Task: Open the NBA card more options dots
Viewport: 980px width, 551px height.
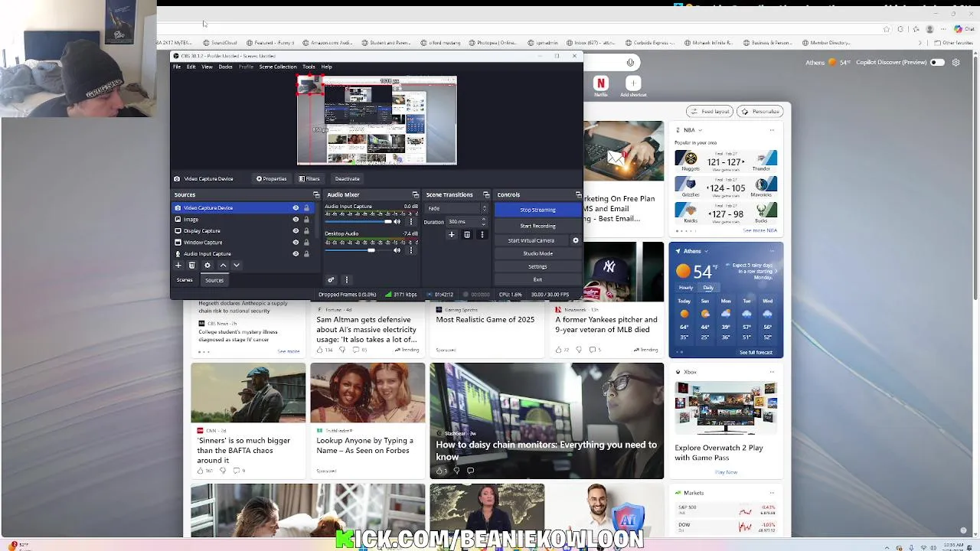Action: [x=772, y=130]
